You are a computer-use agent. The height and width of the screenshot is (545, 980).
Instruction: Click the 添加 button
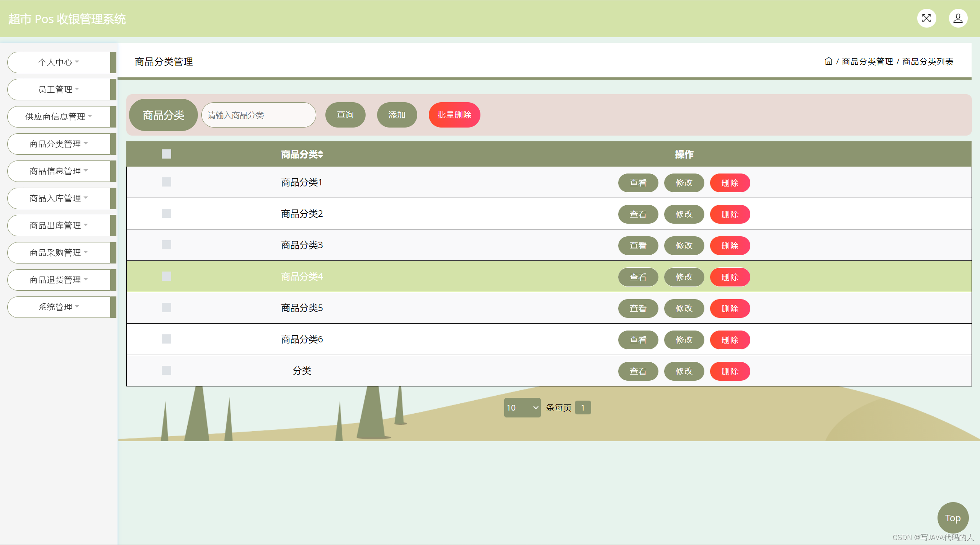[x=397, y=115]
